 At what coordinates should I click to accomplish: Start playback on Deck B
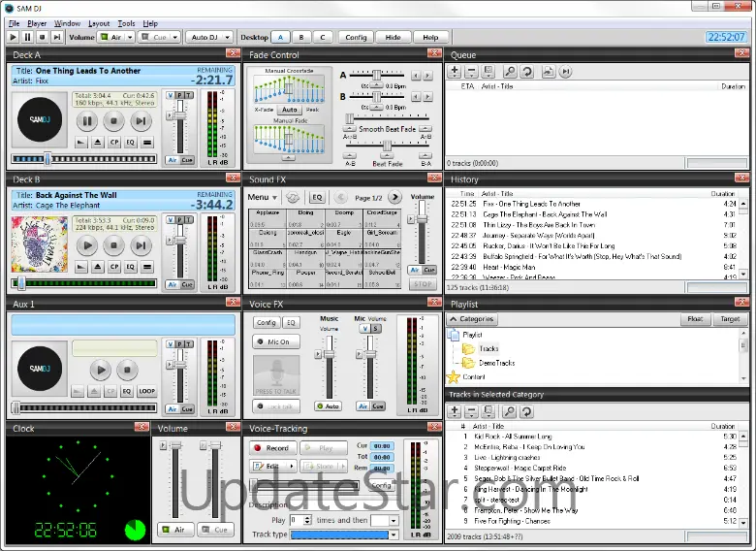[87, 245]
